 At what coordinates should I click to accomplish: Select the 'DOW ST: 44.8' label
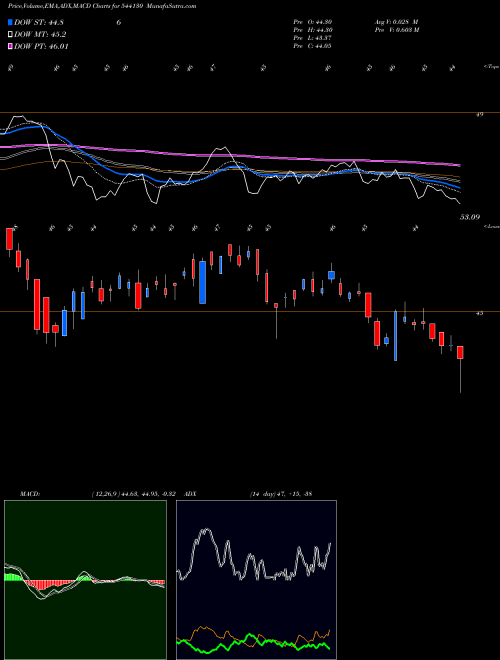tap(39, 23)
